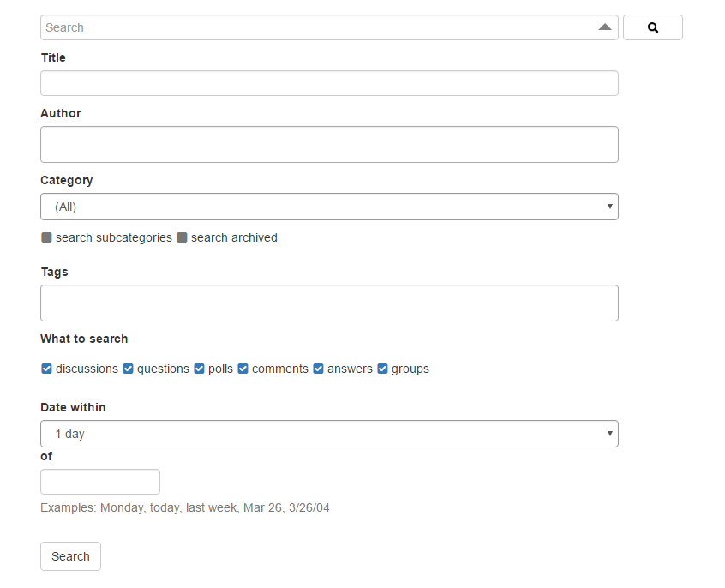Screen dimensions: 725x588
Task: Click the date 'of' input field
Action: click(100, 482)
